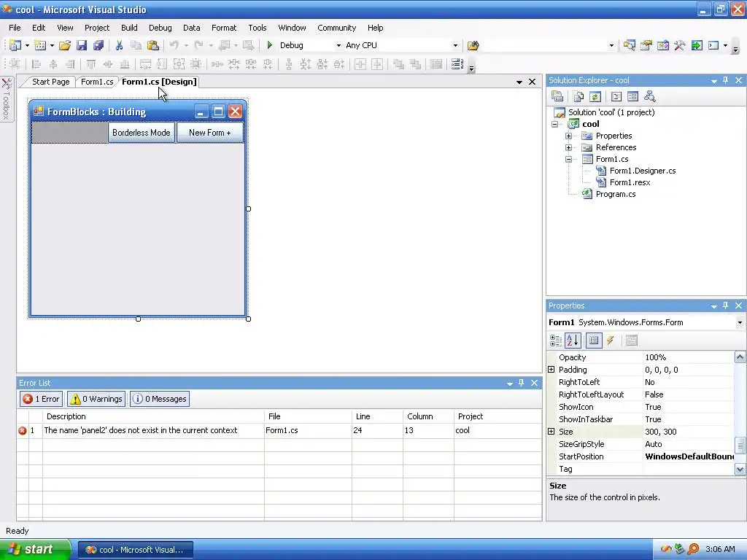Viewport: 747px width, 560px height.
Task: Click the Find in Files icon
Action: (473, 45)
